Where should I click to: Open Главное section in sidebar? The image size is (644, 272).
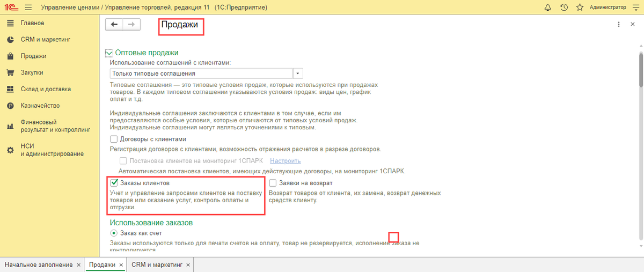tap(32, 23)
